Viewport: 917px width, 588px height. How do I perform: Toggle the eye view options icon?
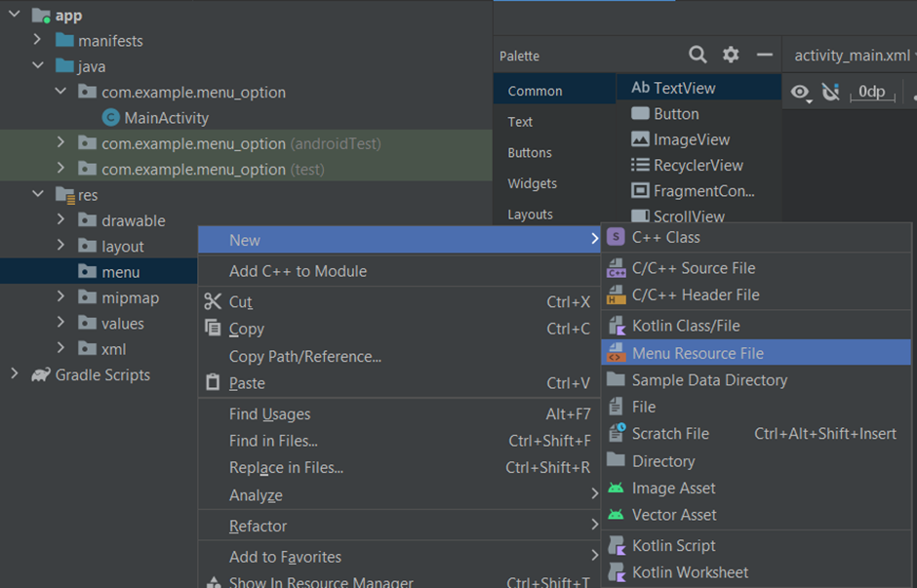click(800, 92)
